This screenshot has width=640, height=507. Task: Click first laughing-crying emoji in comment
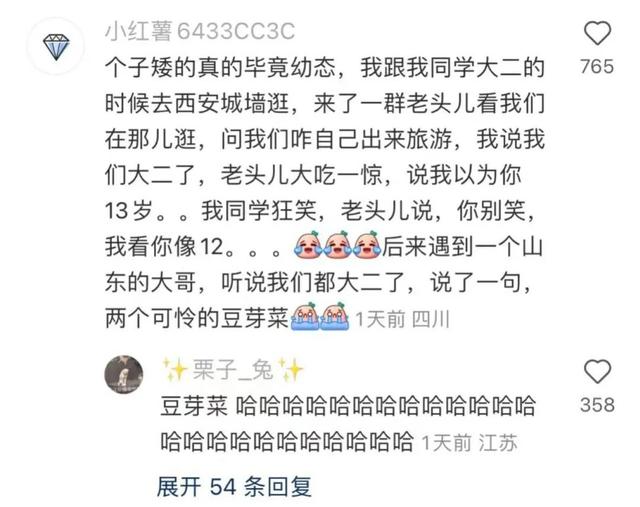[308, 245]
